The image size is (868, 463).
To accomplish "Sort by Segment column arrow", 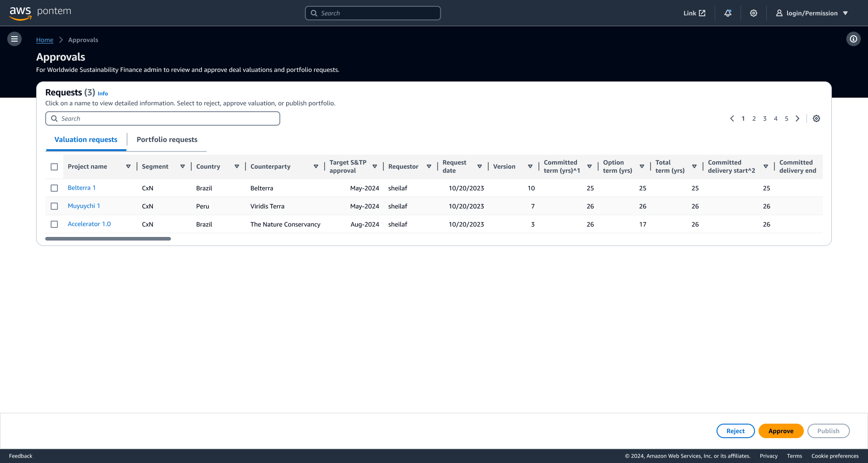I will [x=183, y=166].
